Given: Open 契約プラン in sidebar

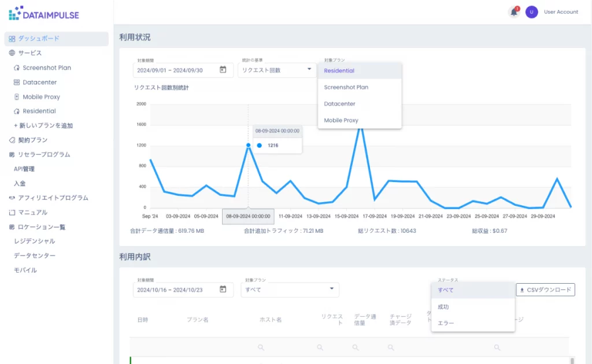Looking at the screenshot, I should (x=32, y=140).
